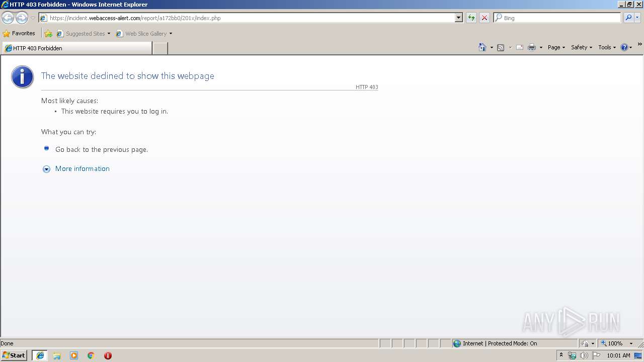This screenshot has width=644, height=362.
Task: Open Windows Explorer folder from taskbar
Action: coord(57,355)
